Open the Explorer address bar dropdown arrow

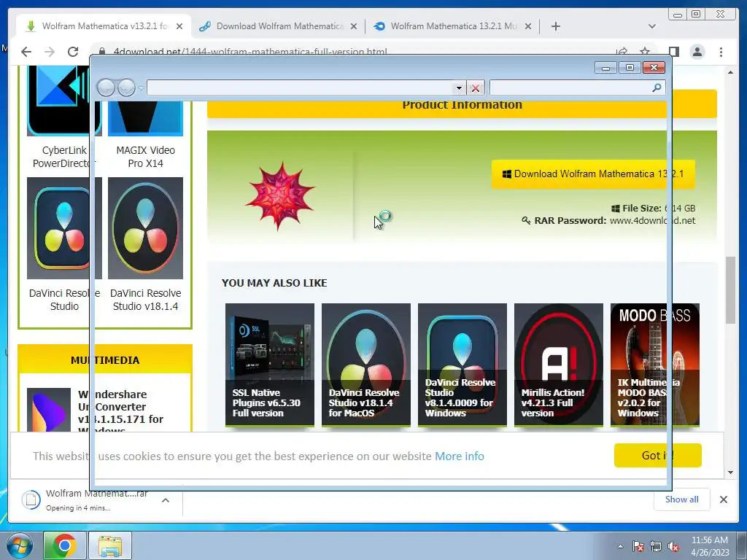click(x=458, y=87)
